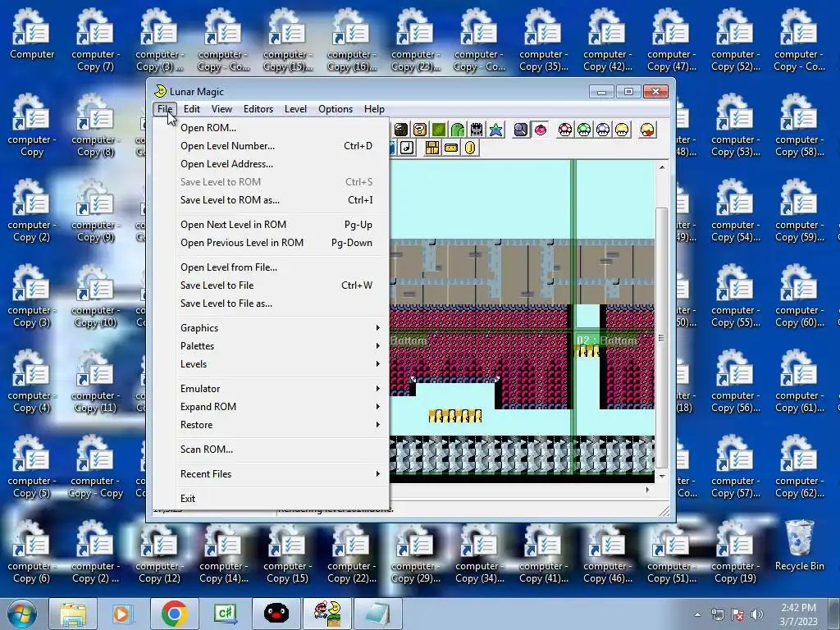
Task: Click the yellow brick blocks toolbar icon
Action: 431,148
